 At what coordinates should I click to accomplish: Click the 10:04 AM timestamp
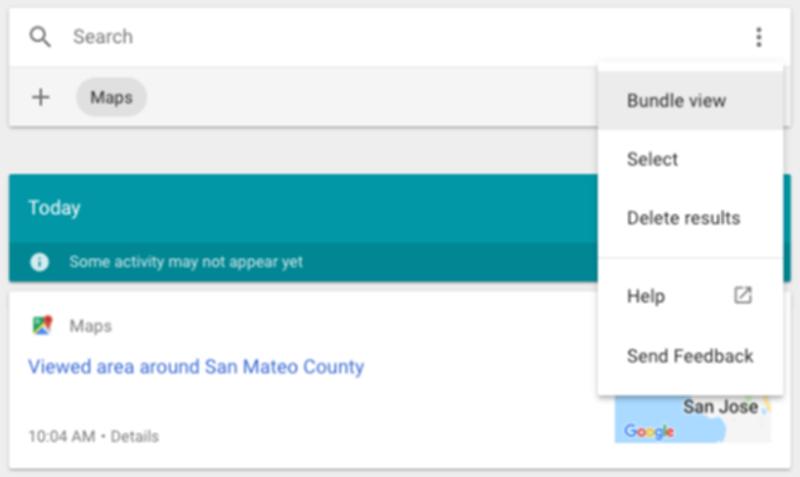pyautogui.click(x=63, y=437)
